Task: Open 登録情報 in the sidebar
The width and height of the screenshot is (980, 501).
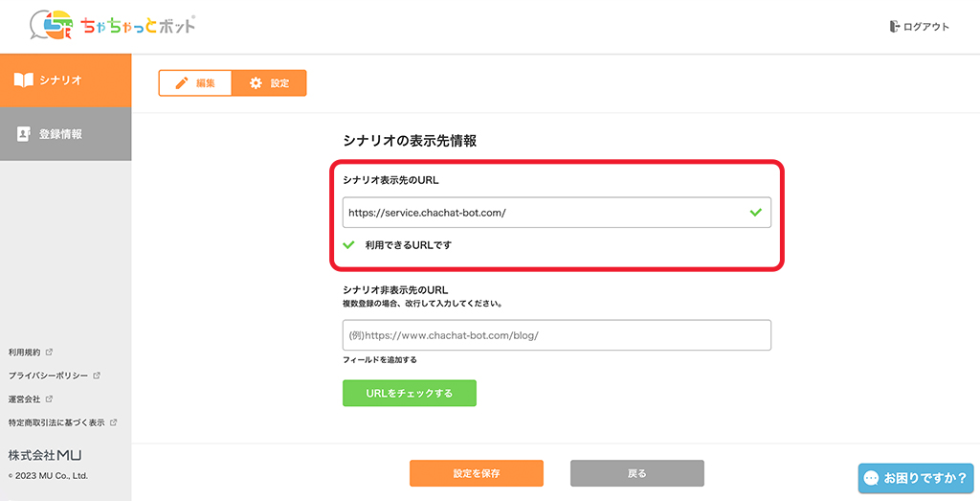Action: click(x=65, y=134)
